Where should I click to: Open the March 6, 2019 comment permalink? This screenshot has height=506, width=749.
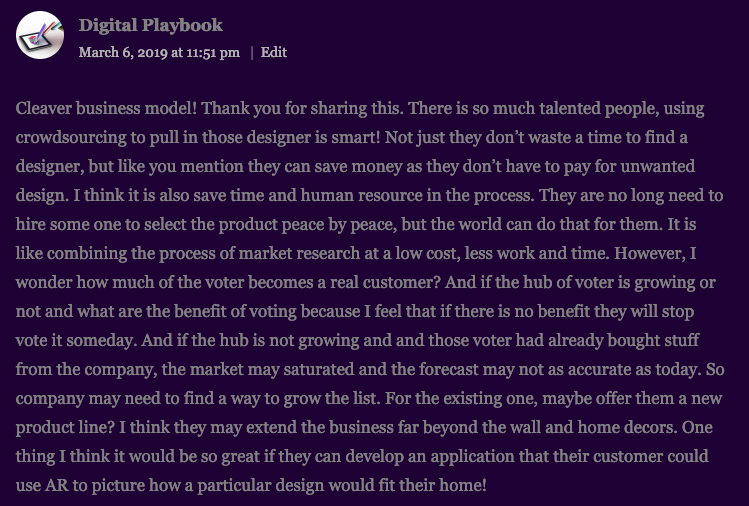point(159,52)
